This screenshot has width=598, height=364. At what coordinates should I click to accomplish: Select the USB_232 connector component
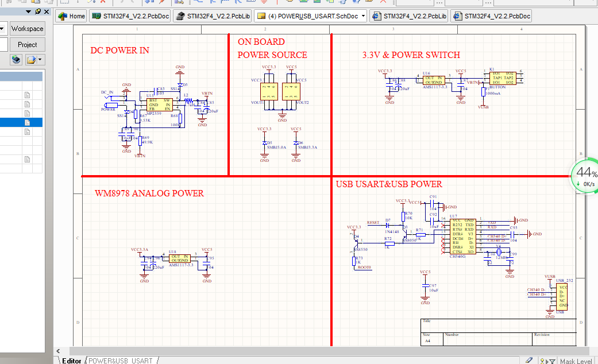pos(562,297)
